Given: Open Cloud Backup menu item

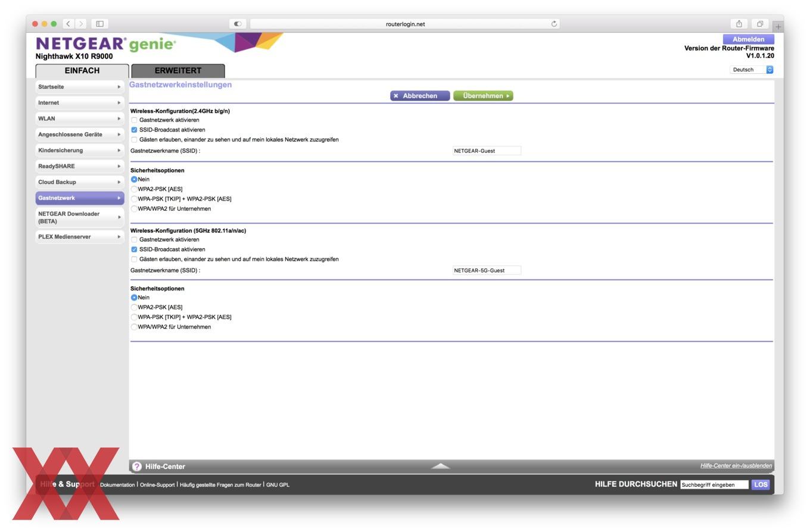Looking at the screenshot, I should pyautogui.click(x=80, y=182).
